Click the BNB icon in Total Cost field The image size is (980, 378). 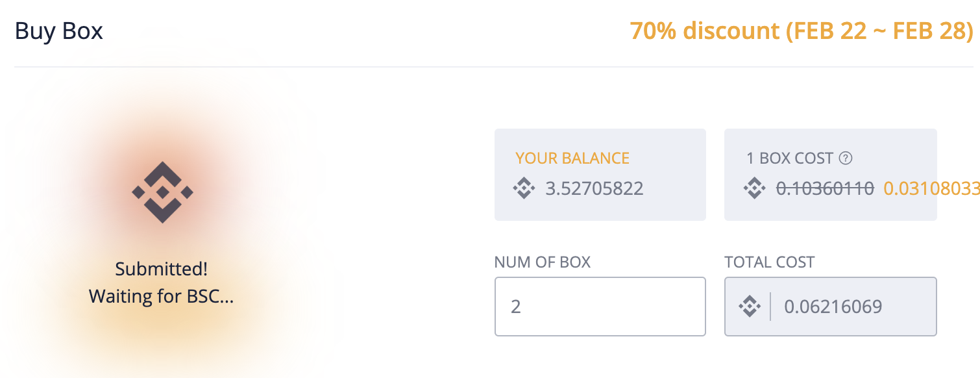point(750,307)
